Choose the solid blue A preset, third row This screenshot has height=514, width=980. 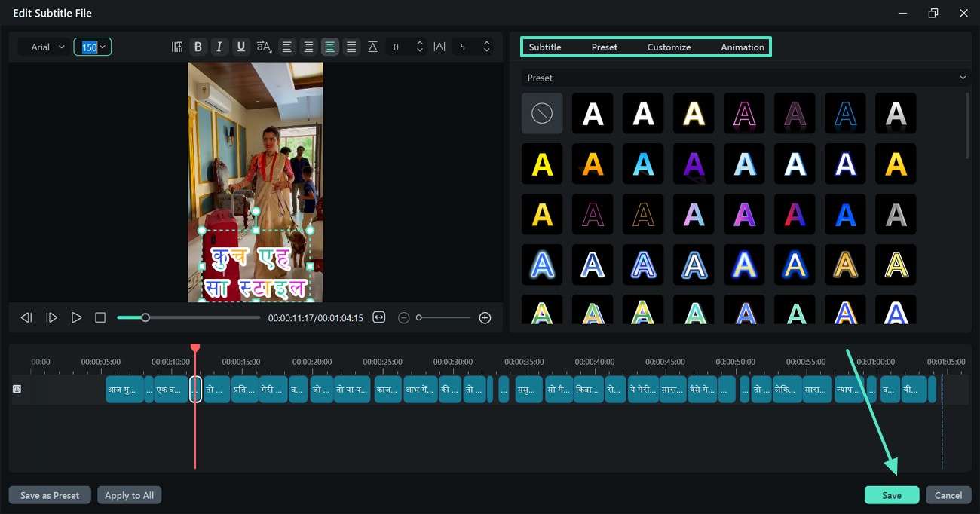coord(845,214)
